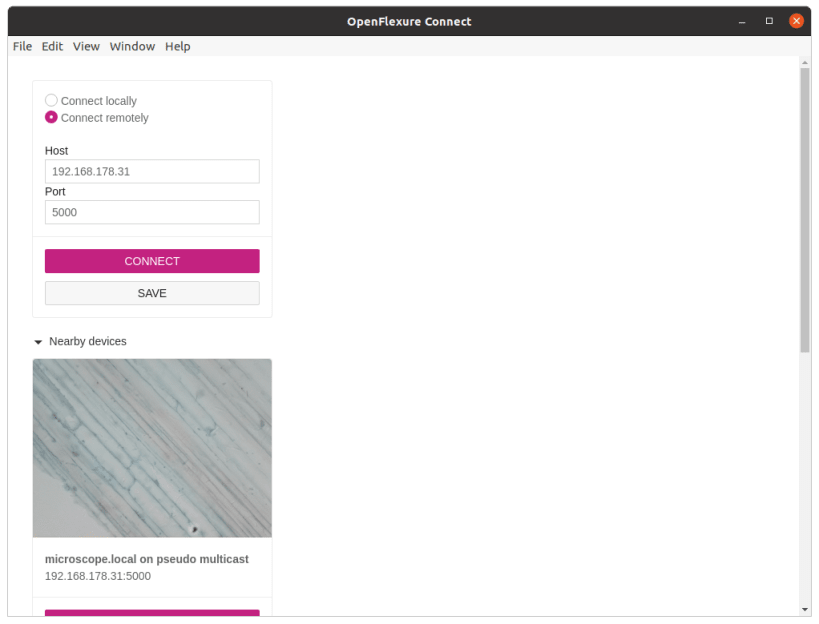Click the Nearby devices label

pos(88,341)
